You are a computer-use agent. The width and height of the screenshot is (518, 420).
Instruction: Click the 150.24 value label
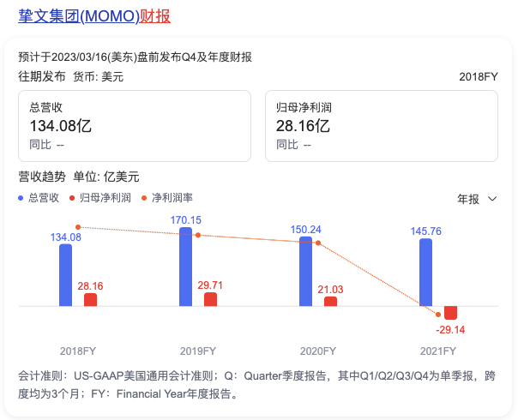pyautogui.click(x=305, y=230)
